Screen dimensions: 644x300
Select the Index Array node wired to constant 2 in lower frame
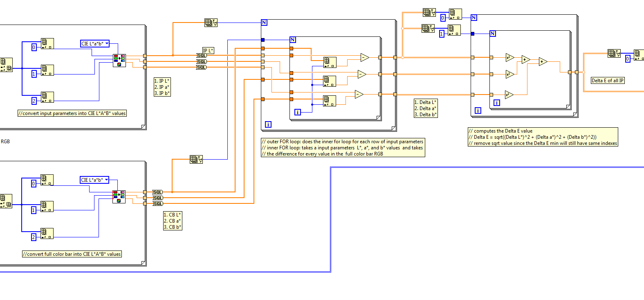pos(47,233)
